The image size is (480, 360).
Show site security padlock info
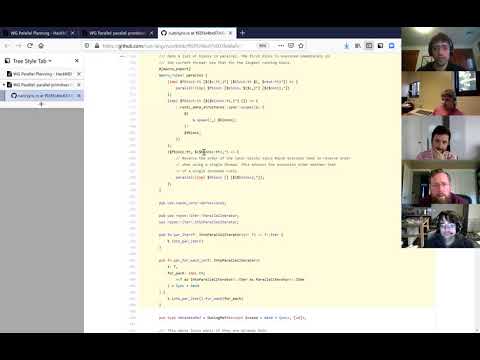[x=97, y=46]
